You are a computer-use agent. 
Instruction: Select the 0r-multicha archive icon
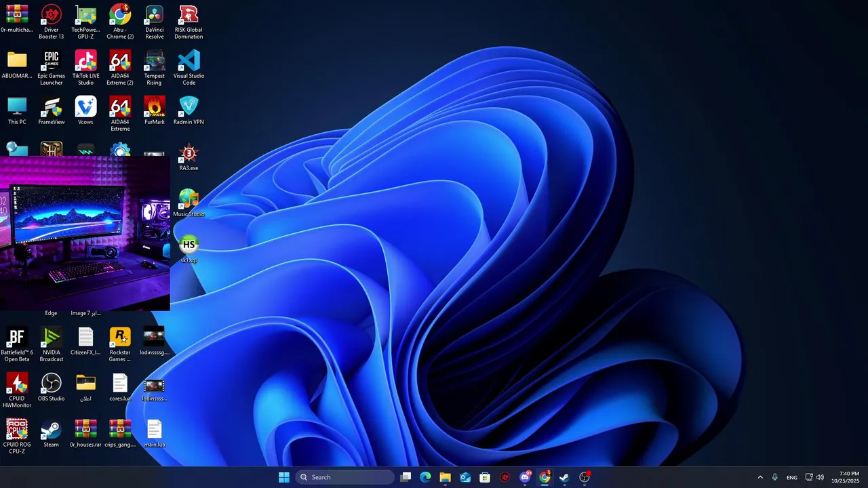(17, 19)
